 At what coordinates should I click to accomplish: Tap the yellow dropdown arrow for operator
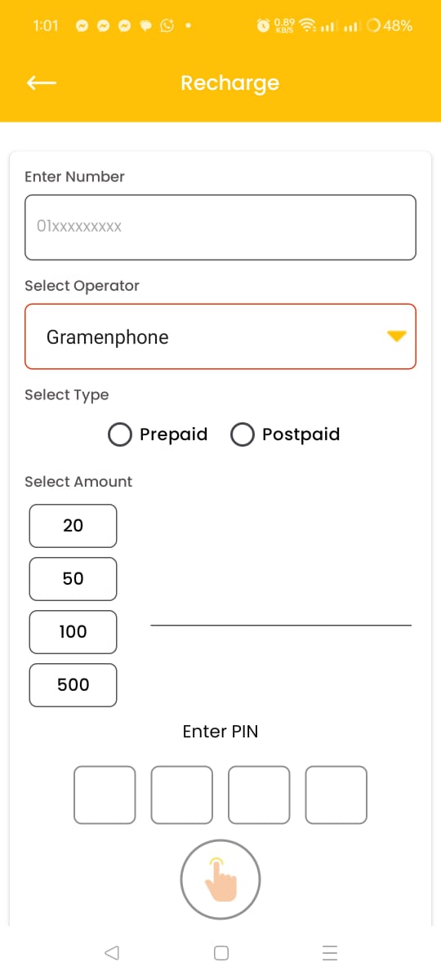pos(397,336)
